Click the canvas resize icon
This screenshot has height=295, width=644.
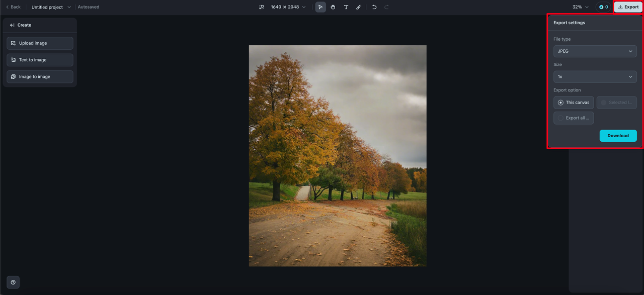[261, 7]
